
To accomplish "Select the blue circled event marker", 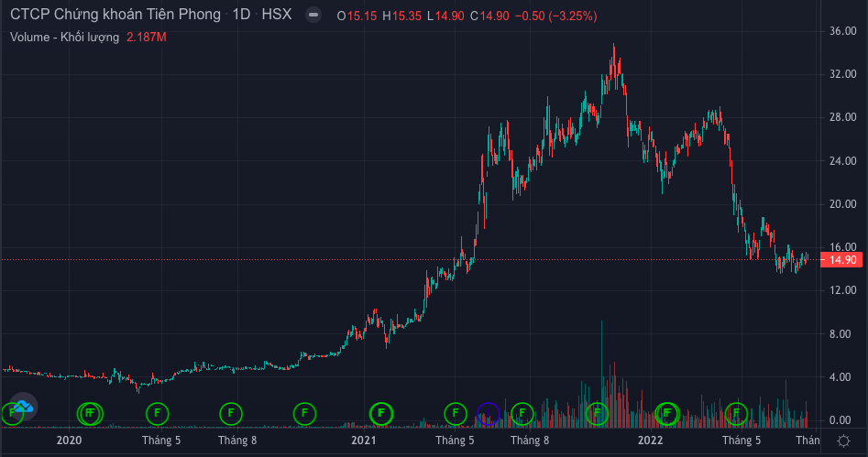I will click(489, 414).
